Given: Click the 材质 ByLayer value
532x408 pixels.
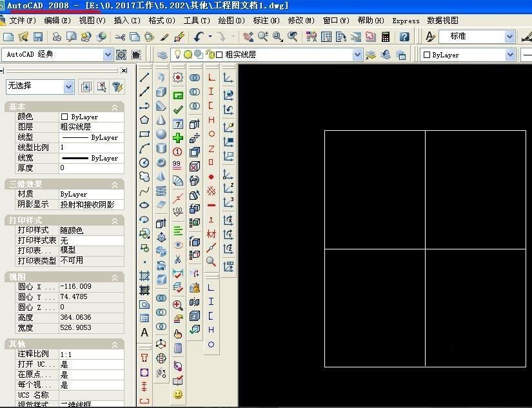Looking at the screenshot, I should [x=92, y=195].
